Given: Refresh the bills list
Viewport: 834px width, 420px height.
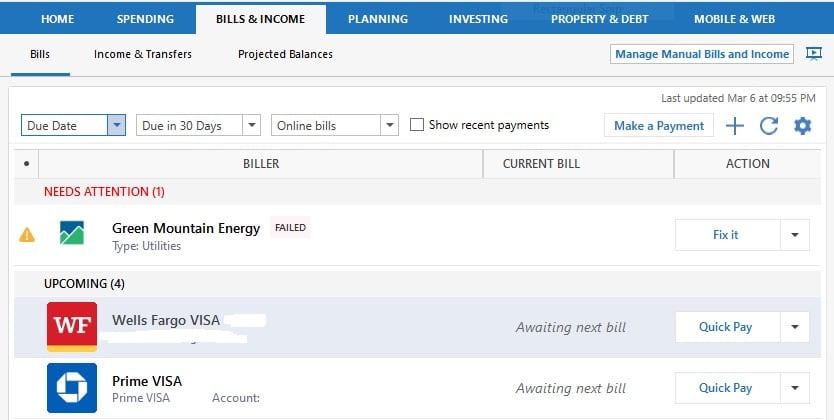Looking at the screenshot, I should coord(768,126).
